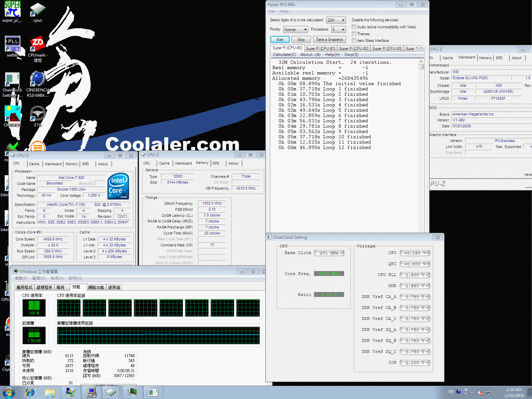Launch the setfsb PLL SET desktop icon
This screenshot has width=532, height=399.
pos(12,47)
